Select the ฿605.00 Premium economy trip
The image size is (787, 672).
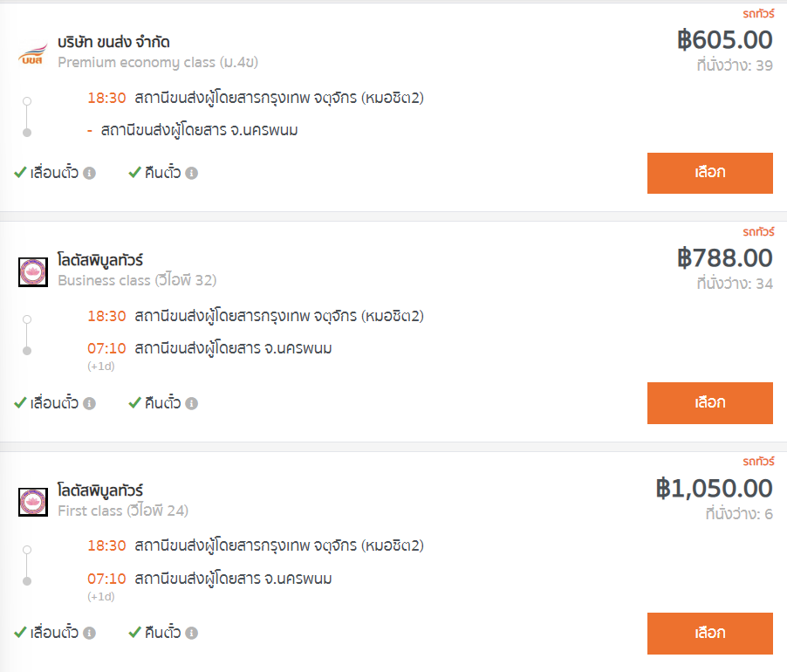(x=709, y=173)
